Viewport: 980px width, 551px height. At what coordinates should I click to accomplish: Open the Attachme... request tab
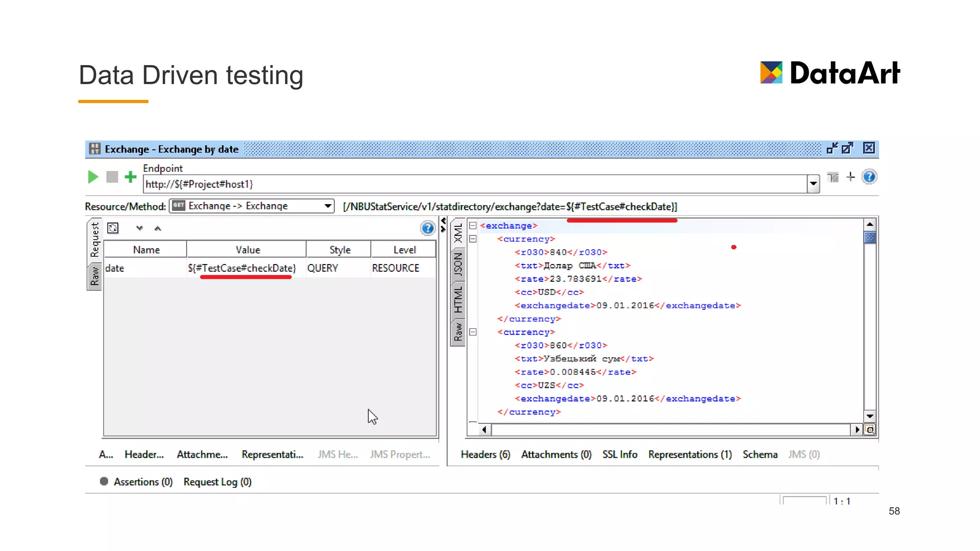point(202,454)
